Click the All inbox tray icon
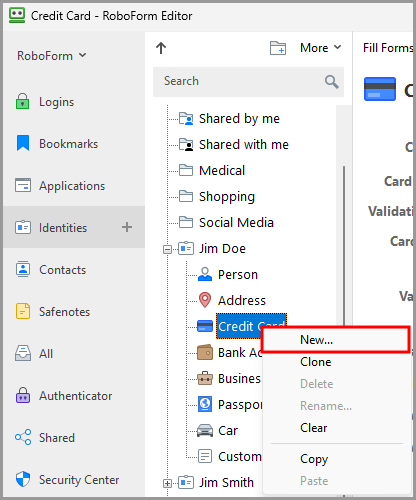 pos(23,353)
